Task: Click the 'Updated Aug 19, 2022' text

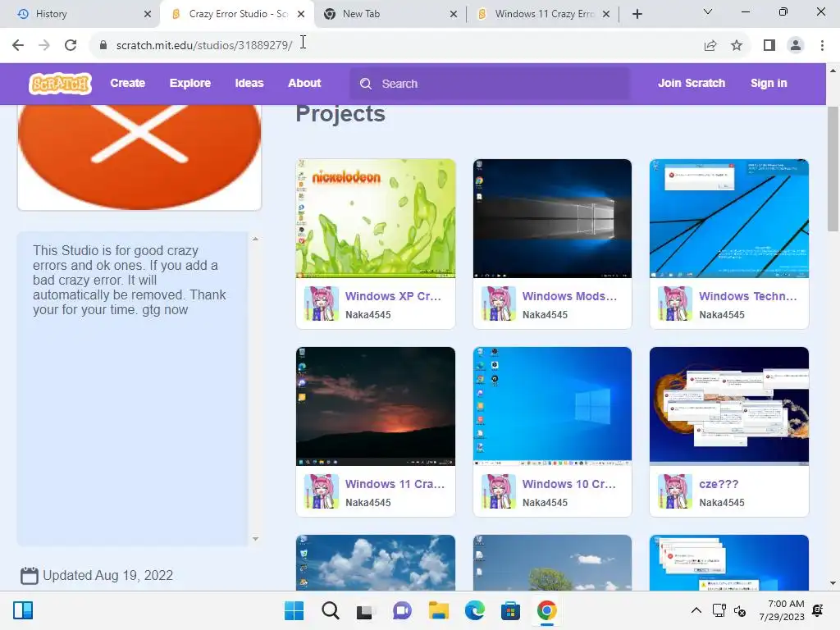Action: [x=107, y=575]
